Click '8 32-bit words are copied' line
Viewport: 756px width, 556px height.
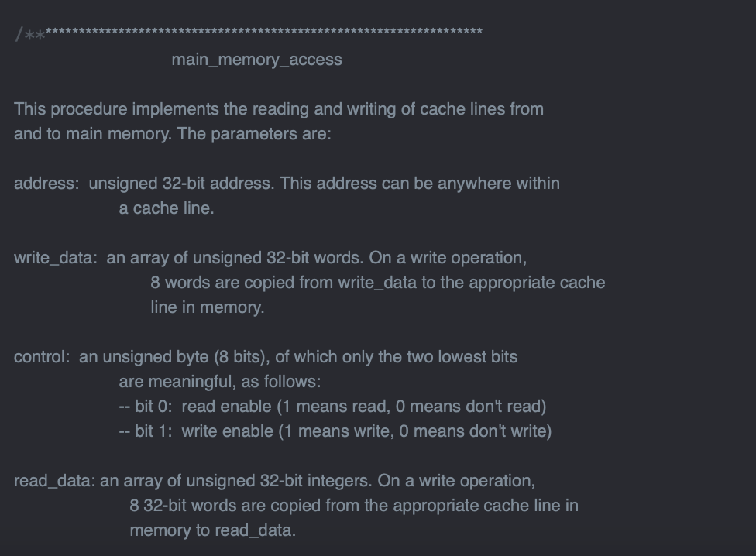[354, 506]
